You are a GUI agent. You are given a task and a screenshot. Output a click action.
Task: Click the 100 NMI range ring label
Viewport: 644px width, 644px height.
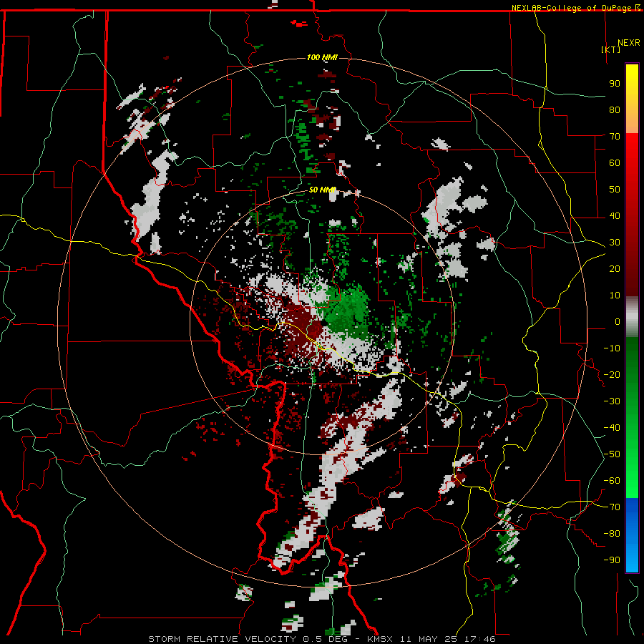(x=322, y=57)
